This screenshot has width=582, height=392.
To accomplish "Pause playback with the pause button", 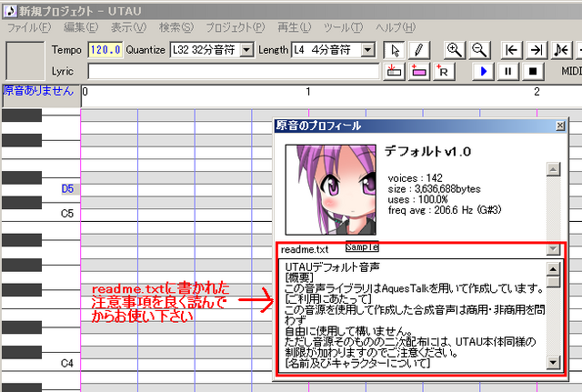I will point(507,71).
